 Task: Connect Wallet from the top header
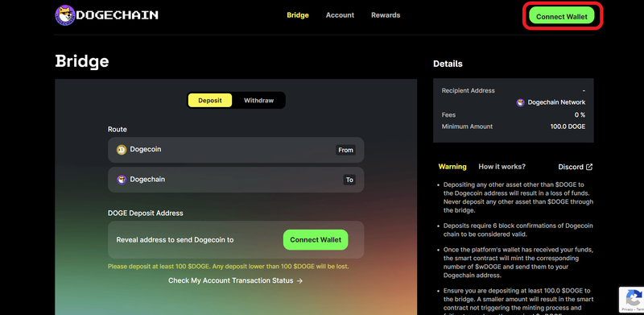point(562,16)
